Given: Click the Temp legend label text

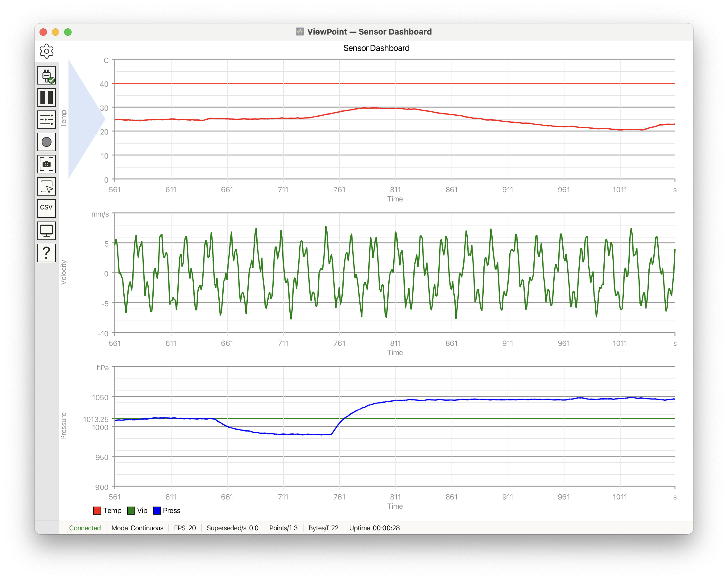Looking at the screenshot, I should (112, 510).
